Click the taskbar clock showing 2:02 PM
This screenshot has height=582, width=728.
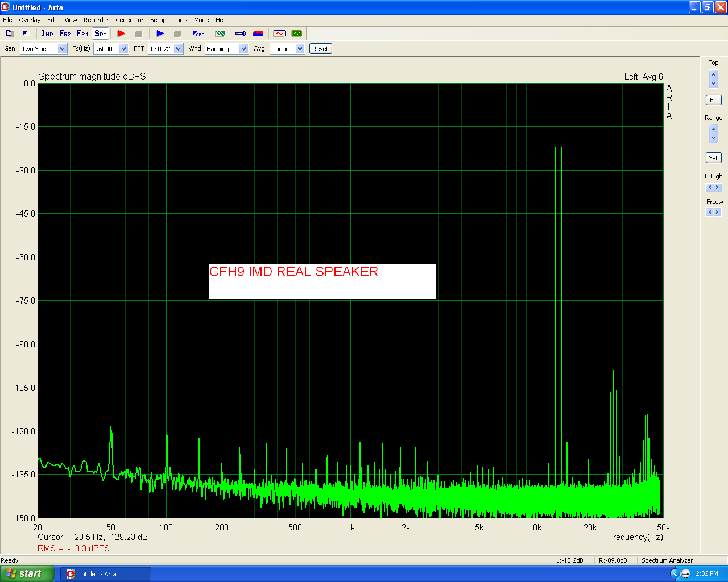click(x=707, y=574)
